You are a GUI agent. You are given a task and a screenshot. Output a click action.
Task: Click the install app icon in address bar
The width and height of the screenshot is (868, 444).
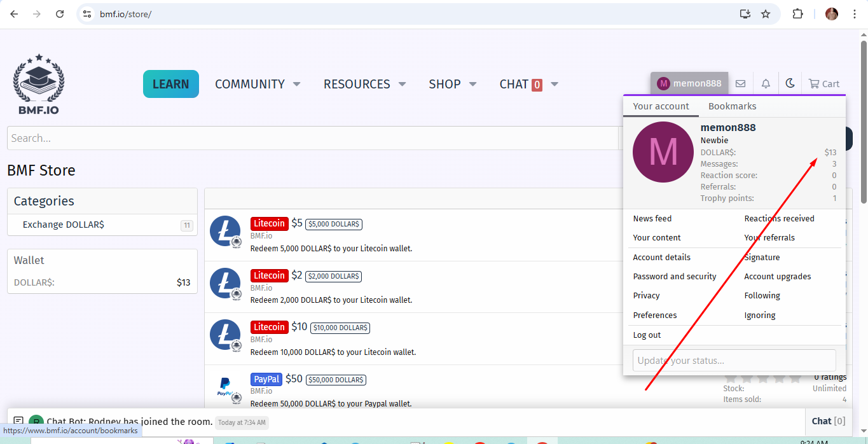point(745,14)
